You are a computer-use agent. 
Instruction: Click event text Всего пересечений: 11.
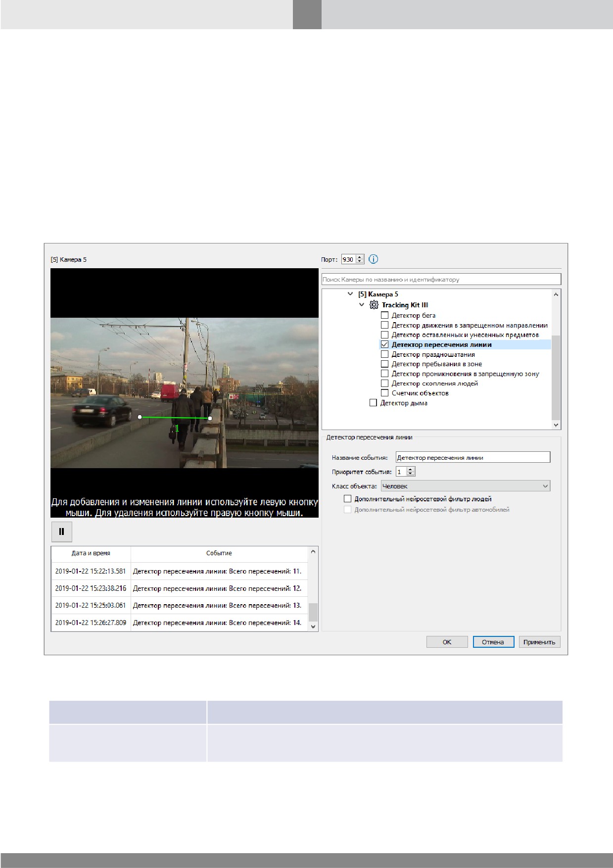[265, 571]
